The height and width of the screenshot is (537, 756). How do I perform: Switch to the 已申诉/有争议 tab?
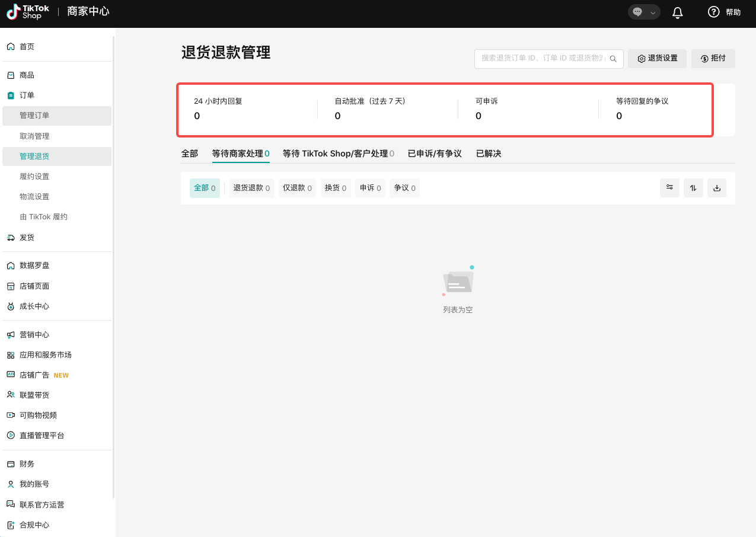click(x=435, y=153)
